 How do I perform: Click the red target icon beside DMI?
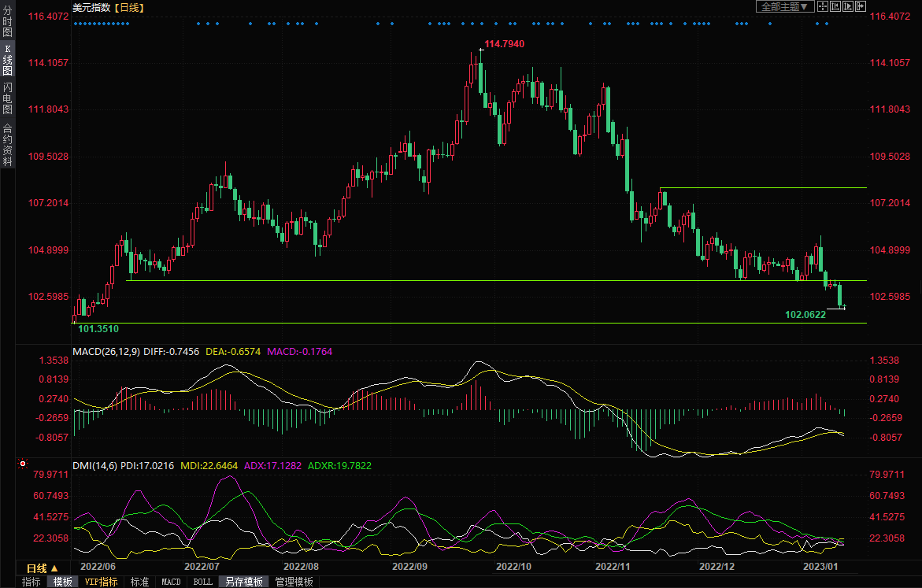[x=22, y=465]
